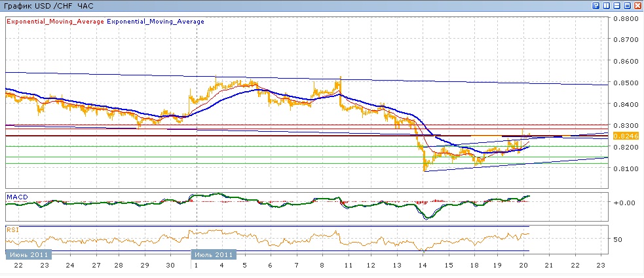The width and height of the screenshot is (644, 278).
Task: Click the help question mark icon
Action: [596, 5]
